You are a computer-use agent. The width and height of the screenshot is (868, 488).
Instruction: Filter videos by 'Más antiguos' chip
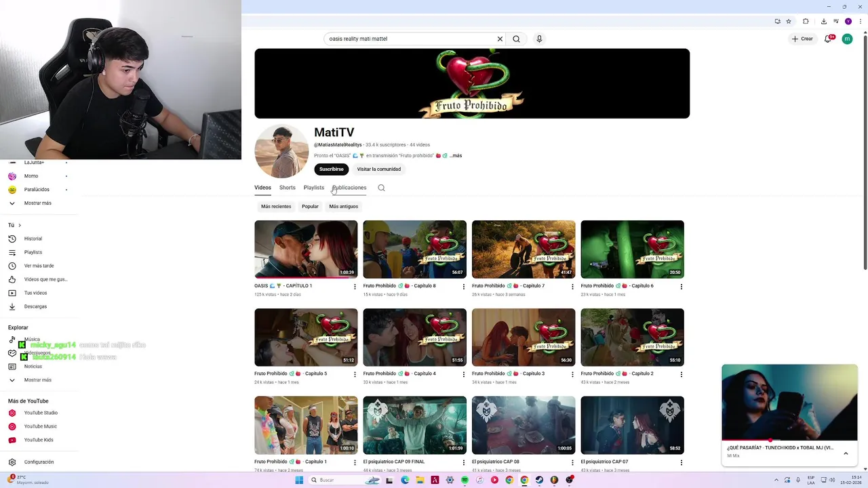click(344, 206)
